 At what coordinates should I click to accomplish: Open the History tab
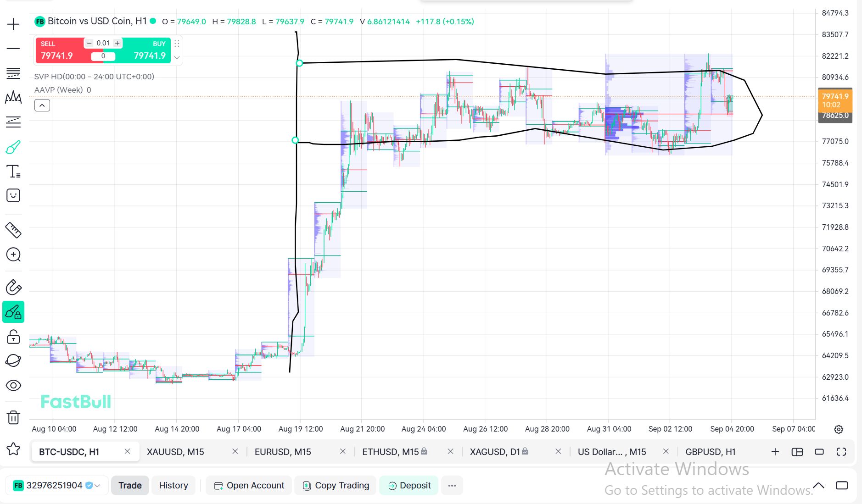click(x=174, y=486)
